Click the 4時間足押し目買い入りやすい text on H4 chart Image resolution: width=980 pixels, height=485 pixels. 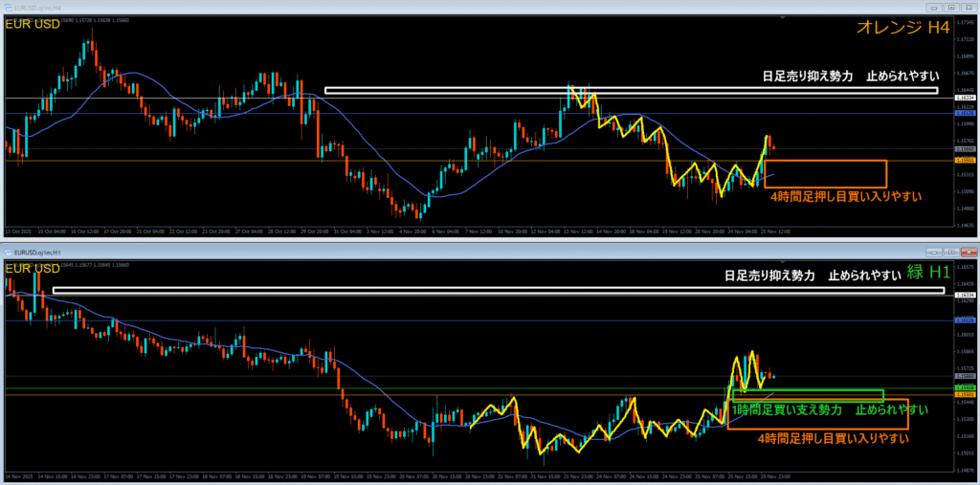point(846,196)
